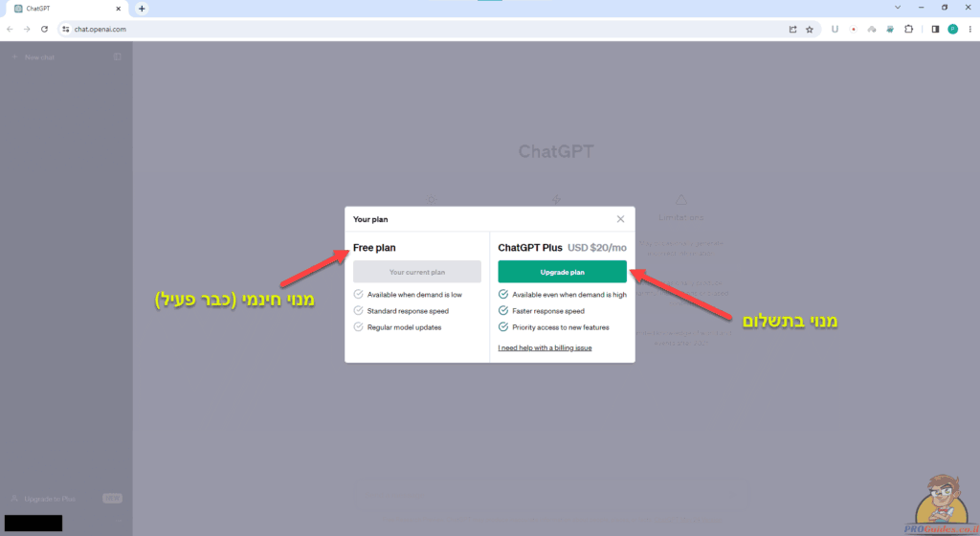
Task: Click the share page icon in address bar
Action: (x=792, y=30)
